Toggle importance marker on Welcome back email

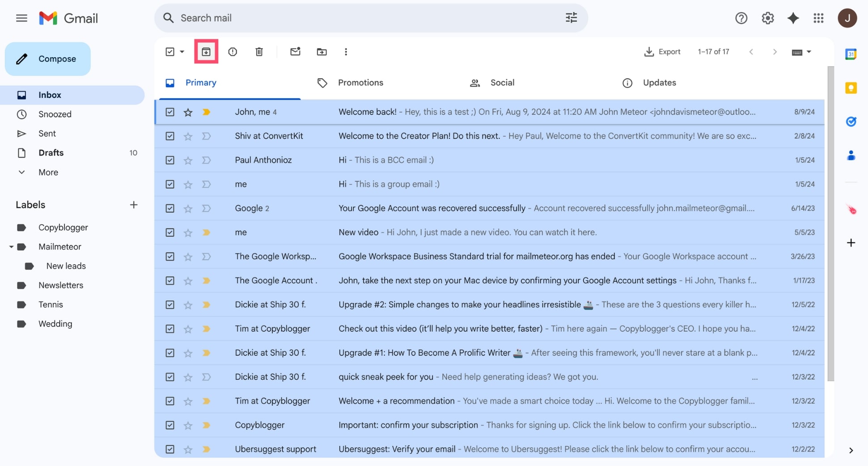(x=206, y=112)
